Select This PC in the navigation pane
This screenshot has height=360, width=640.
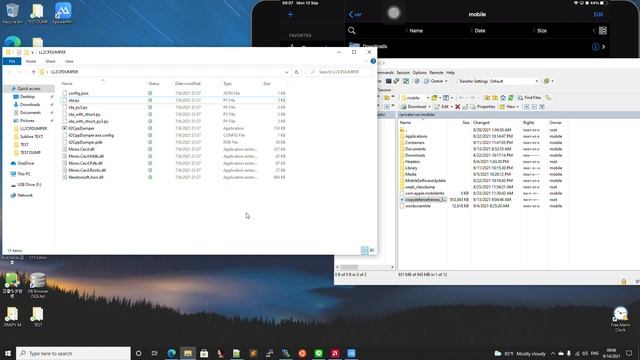[x=24, y=174]
